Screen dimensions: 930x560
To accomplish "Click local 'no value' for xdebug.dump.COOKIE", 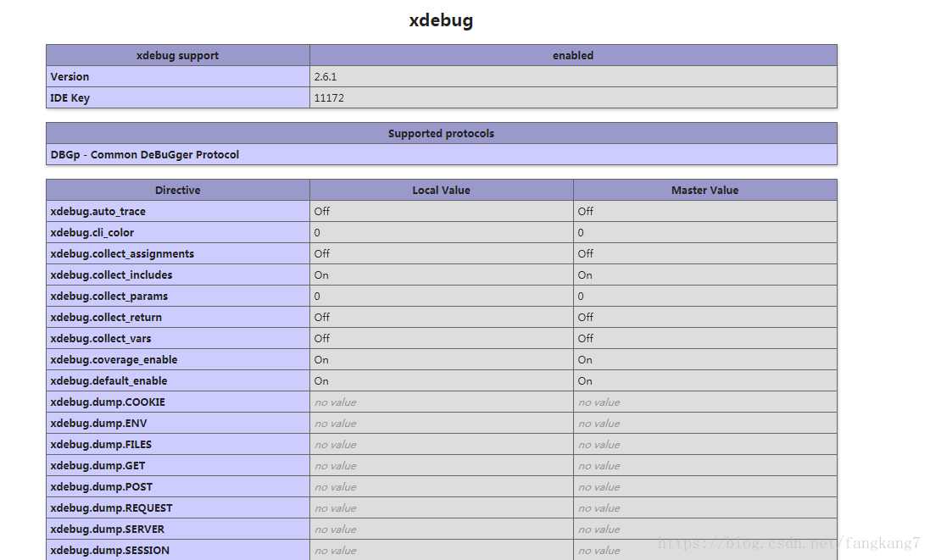I will point(442,402).
